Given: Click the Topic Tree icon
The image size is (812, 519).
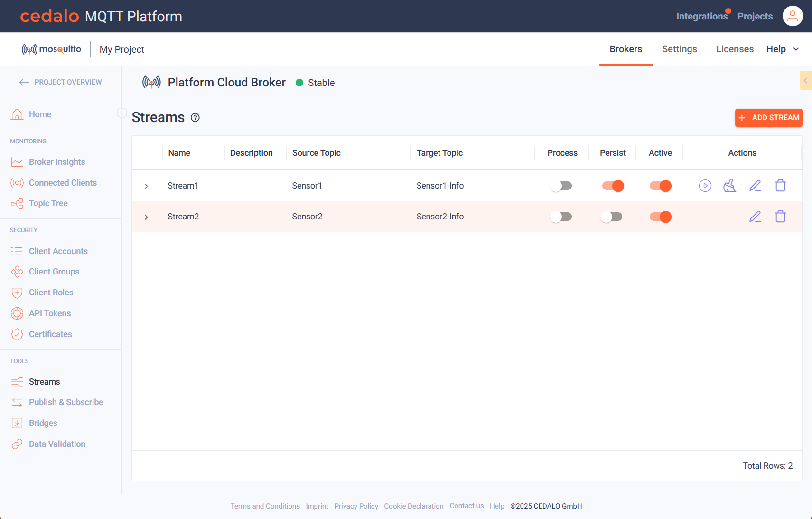Looking at the screenshot, I should pos(17,204).
